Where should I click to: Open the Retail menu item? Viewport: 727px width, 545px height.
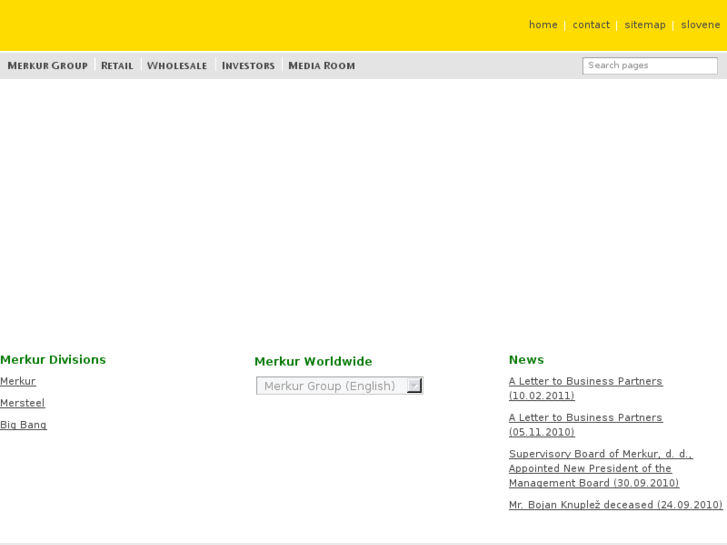click(117, 65)
